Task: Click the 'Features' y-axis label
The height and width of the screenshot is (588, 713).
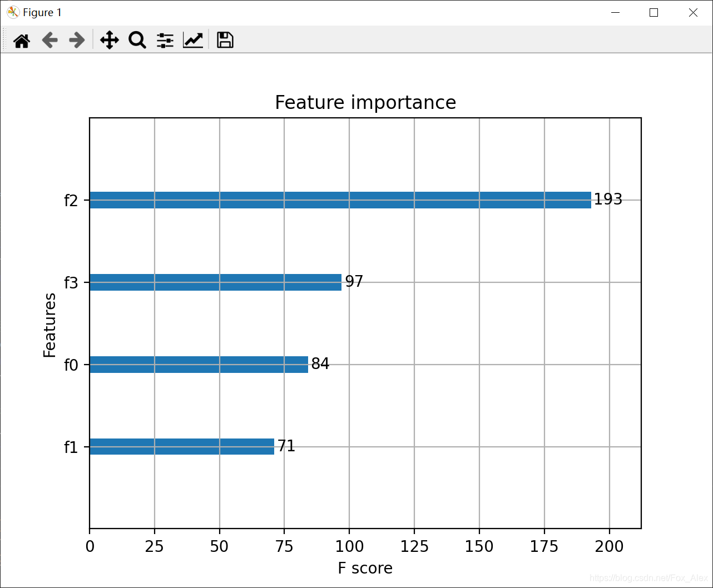Action: pyautogui.click(x=50, y=325)
